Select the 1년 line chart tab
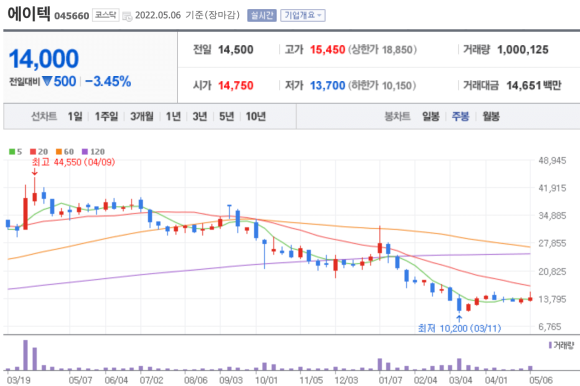This screenshot has width=580, height=386. coord(173,116)
